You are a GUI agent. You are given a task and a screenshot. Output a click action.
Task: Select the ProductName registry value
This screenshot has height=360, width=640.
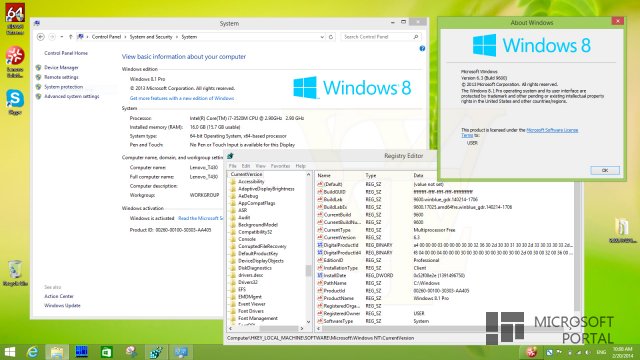[338, 298]
